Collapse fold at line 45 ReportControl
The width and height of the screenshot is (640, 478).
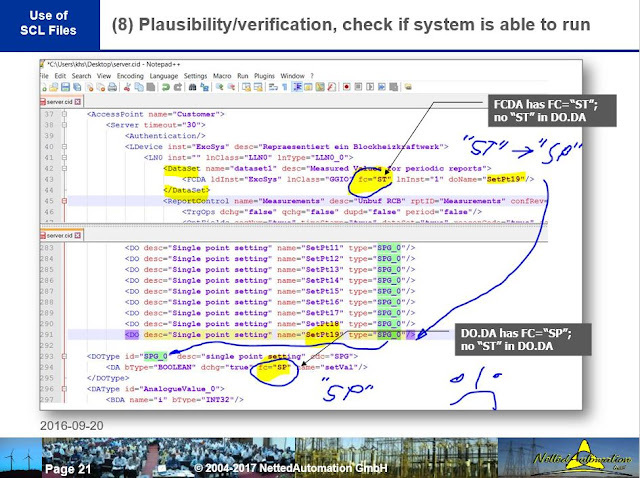[x=64, y=201]
